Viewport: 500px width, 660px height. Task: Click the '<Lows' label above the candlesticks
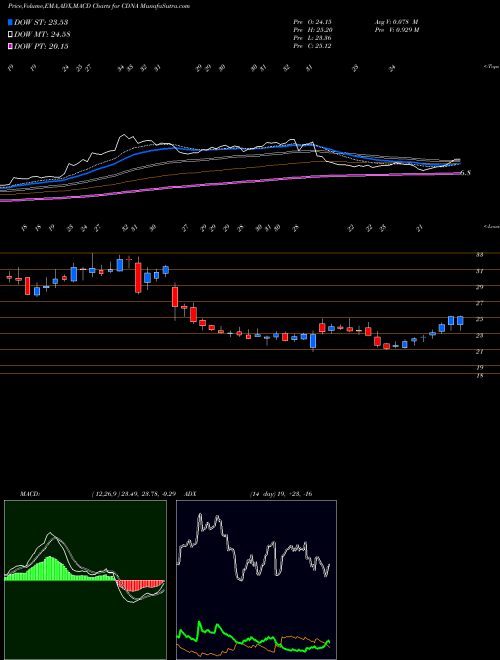[x=491, y=226]
